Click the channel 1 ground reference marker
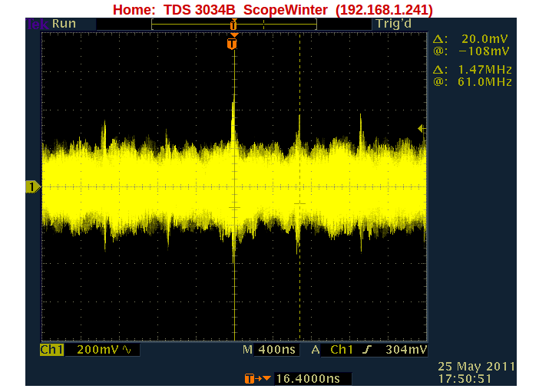The width and height of the screenshot is (539, 392). pyautogui.click(x=33, y=187)
